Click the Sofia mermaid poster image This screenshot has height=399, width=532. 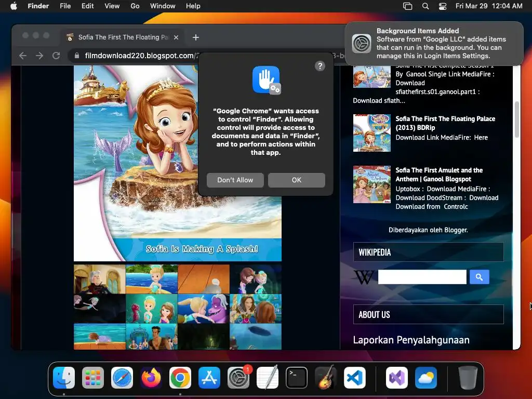178,163
